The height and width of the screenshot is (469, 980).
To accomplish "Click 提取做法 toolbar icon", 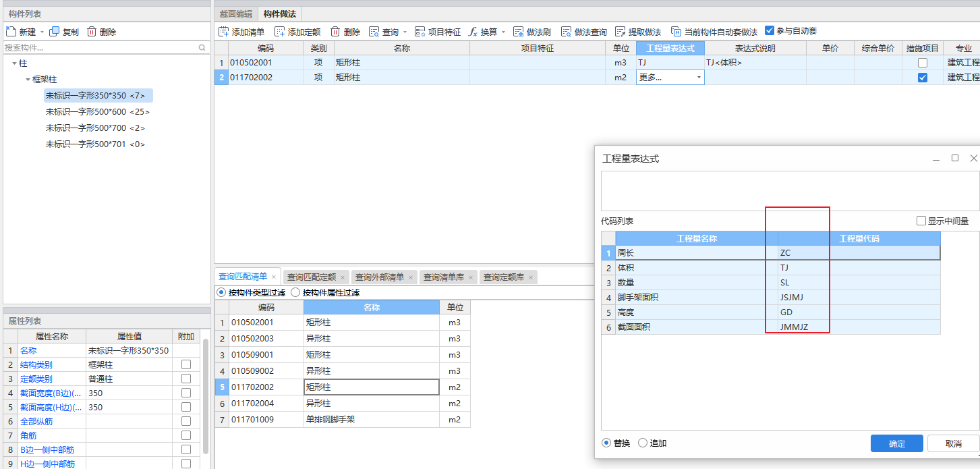I will [621, 32].
